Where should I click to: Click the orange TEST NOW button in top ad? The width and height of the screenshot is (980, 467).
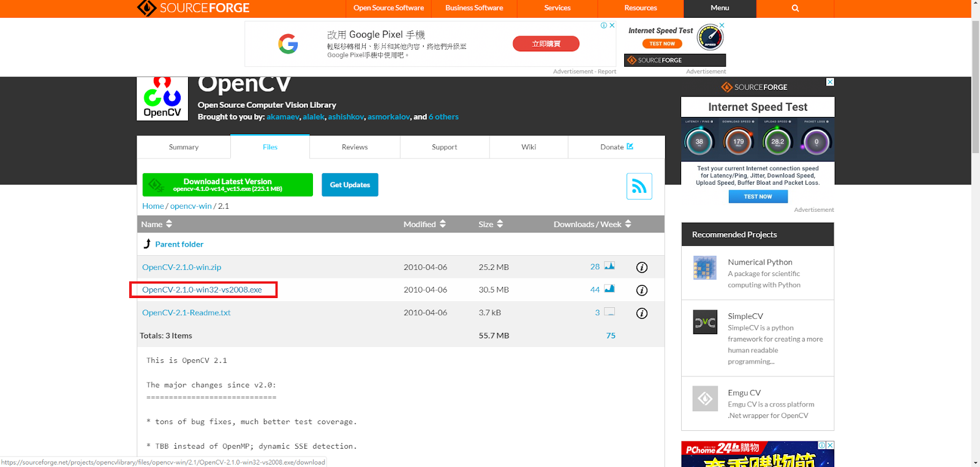point(662,43)
